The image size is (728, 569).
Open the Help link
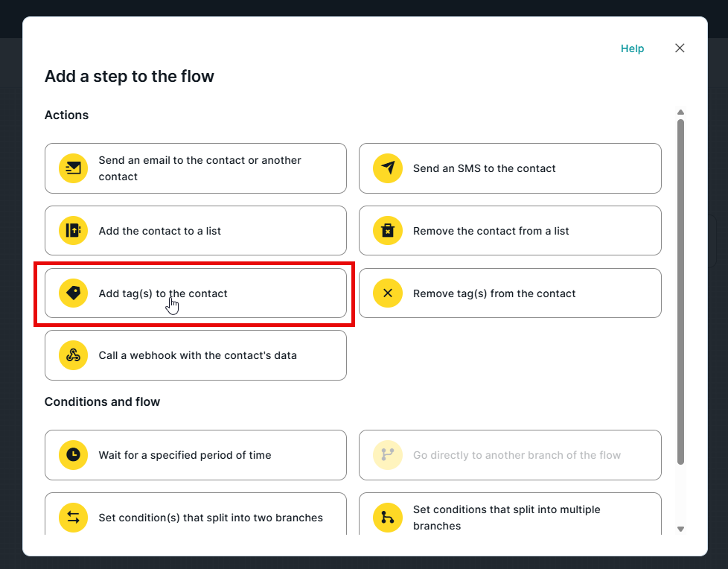pos(632,48)
